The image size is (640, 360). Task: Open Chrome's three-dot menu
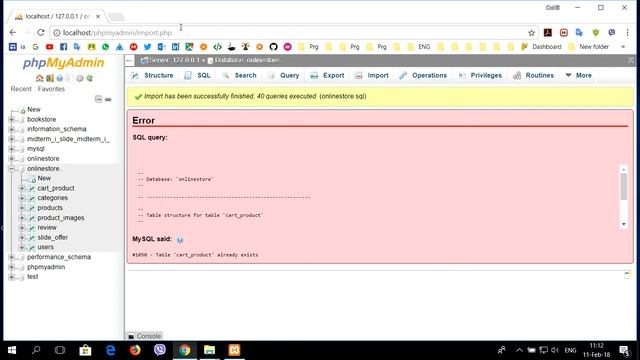627,33
